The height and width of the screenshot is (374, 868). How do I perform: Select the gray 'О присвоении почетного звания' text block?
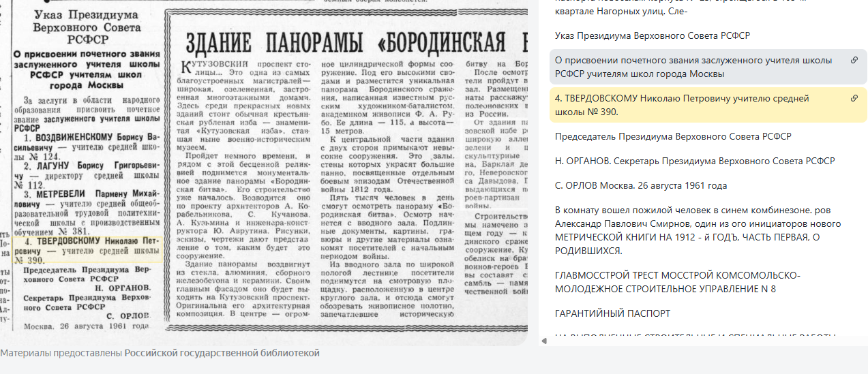click(x=695, y=67)
